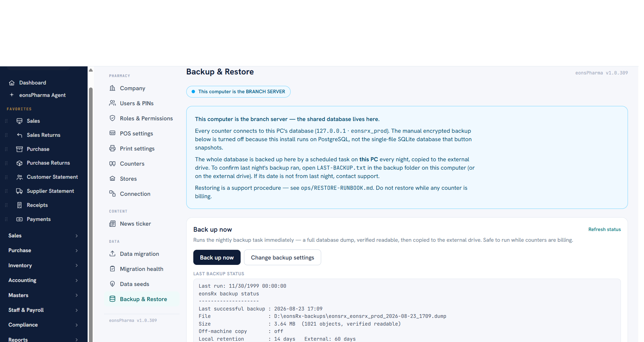Expand the Inventory section

[44, 266]
